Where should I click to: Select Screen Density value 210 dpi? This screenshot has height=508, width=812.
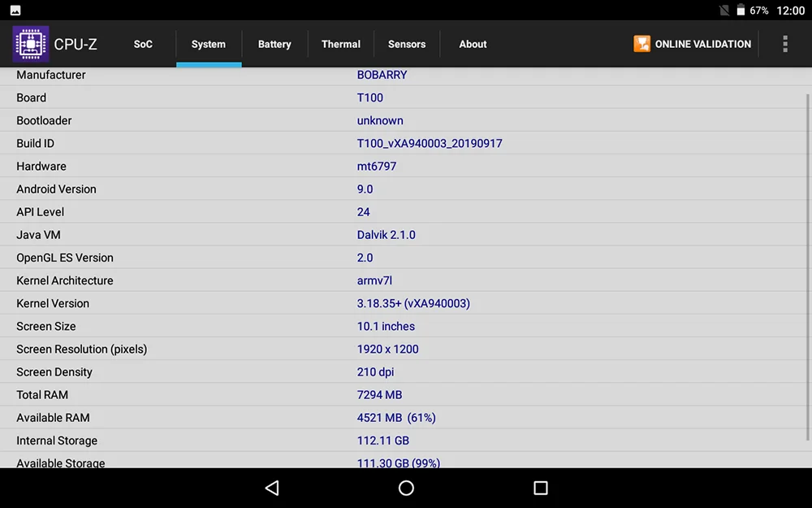375,371
